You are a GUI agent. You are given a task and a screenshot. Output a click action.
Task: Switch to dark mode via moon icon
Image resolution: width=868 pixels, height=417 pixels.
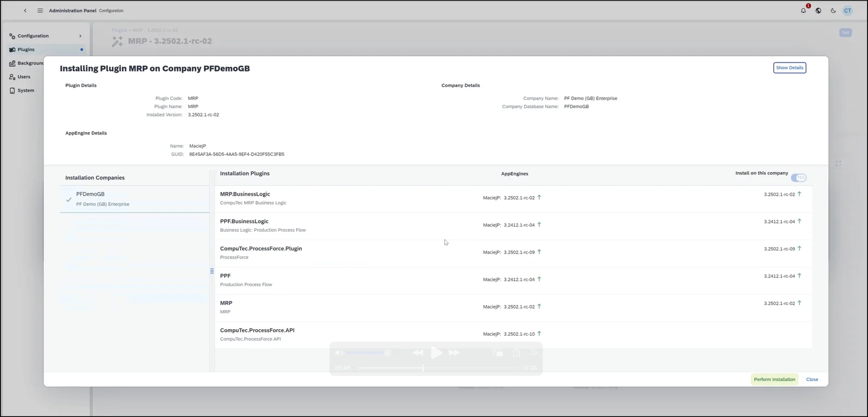click(833, 11)
